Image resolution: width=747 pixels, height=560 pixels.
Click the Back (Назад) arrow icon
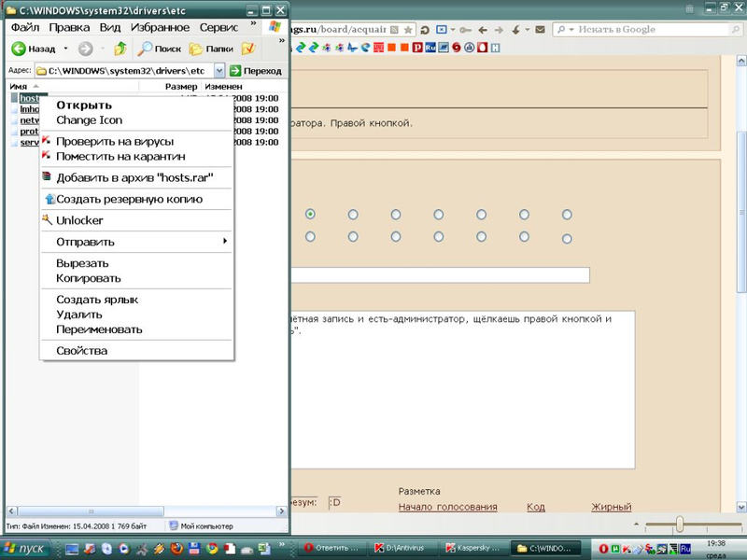click(18, 49)
